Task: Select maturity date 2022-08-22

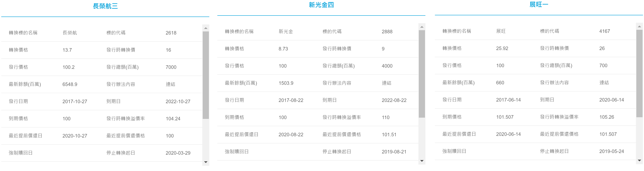Action: 394,100
